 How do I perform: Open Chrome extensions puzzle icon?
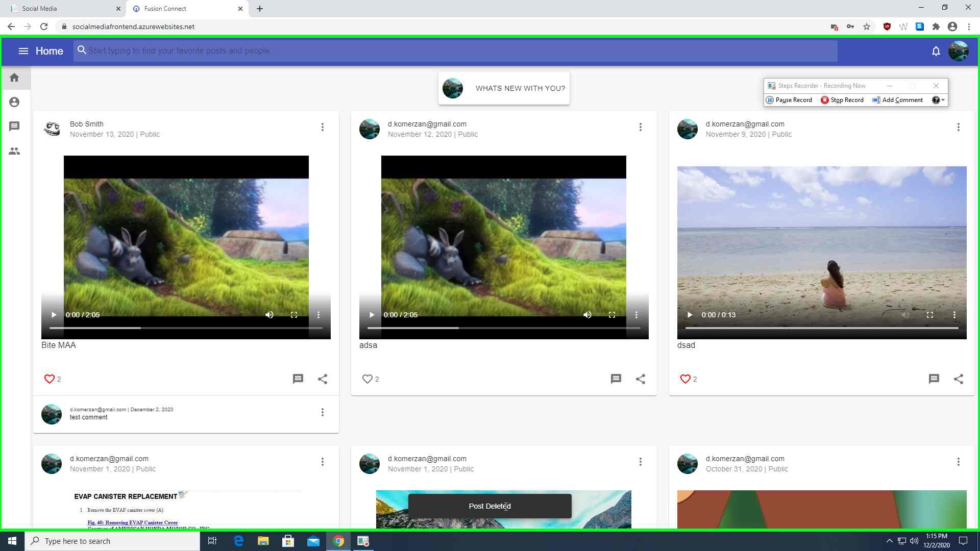coord(936,27)
